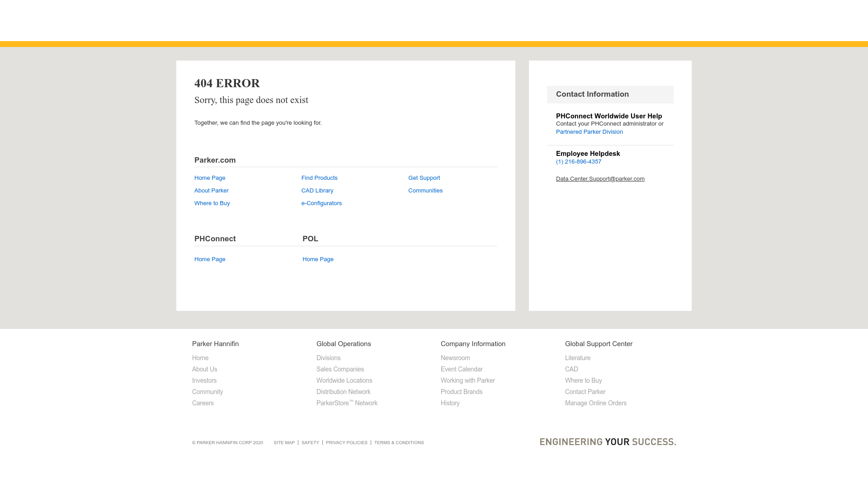The image size is (868, 488).
Task: Open Event Calendar link
Action: click(462, 369)
